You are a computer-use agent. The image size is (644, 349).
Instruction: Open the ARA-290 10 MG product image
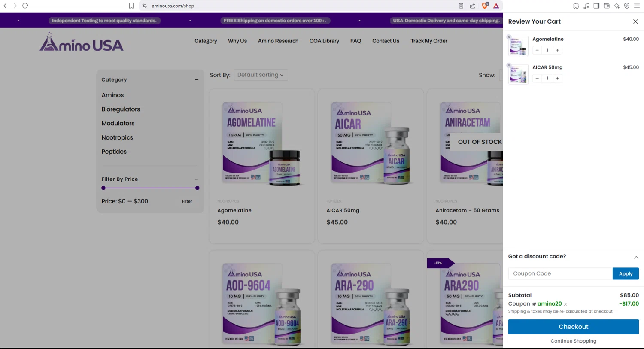tap(371, 303)
